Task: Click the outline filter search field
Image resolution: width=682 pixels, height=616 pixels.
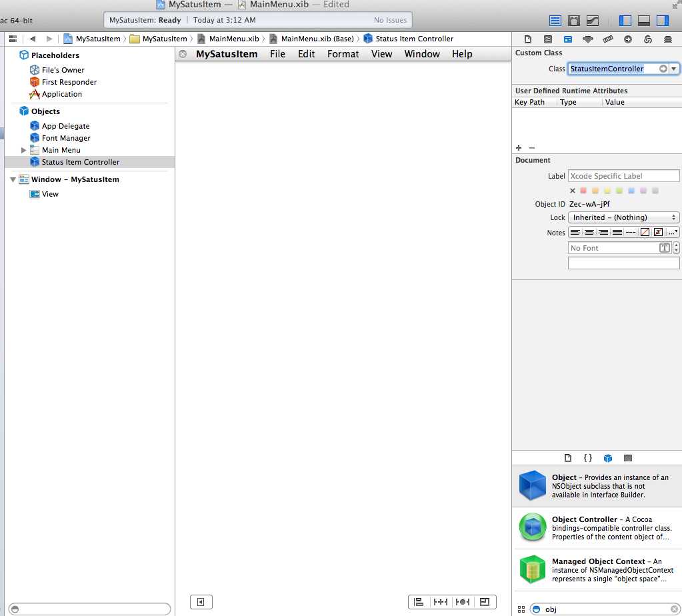Action: pos(89,609)
